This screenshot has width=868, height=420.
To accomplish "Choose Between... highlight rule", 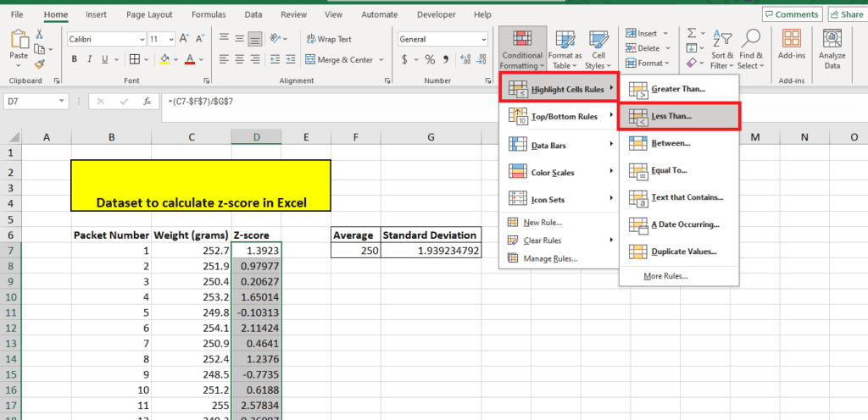I will point(679,143).
